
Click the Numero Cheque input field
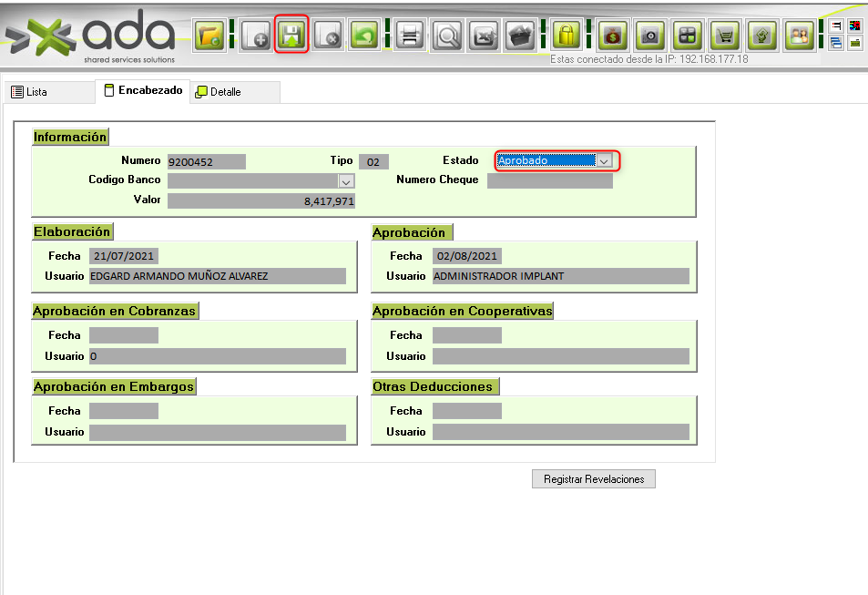pyautogui.click(x=549, y=180)
